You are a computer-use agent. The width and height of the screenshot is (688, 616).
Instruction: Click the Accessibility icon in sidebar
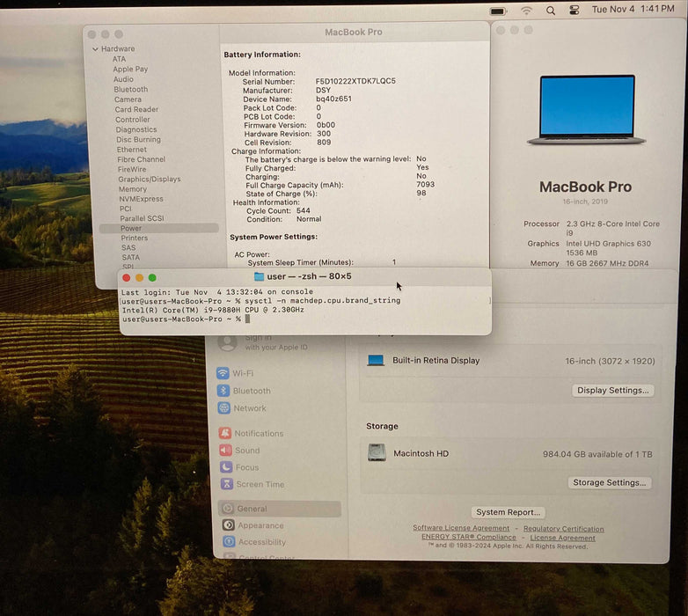pos(229,542)
